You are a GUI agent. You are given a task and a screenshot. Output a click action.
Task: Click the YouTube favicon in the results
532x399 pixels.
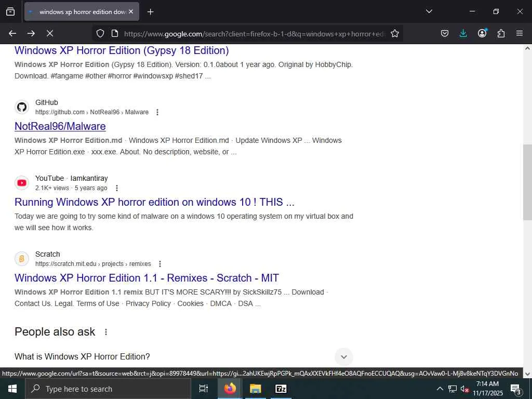pyautogui.click(x=22, y=183)
